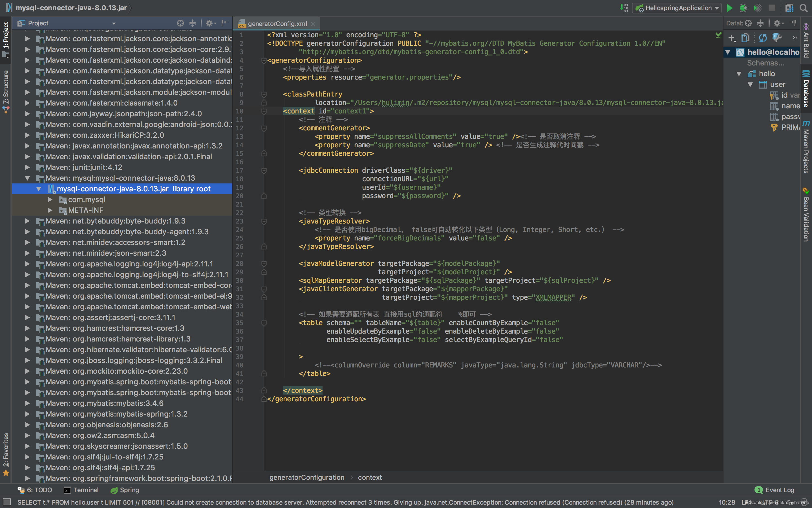Open the Maven Projects side tab

[806, 146]
